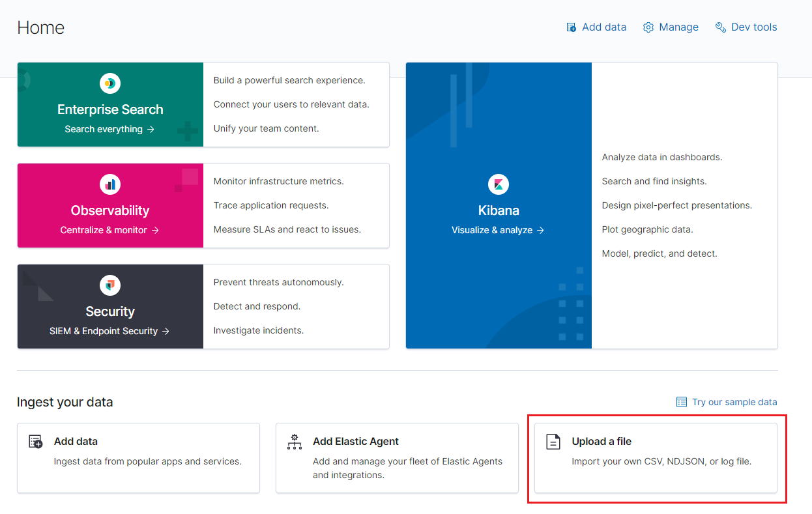Screen dimensions: 812x514
Task: Select Try our sample data link
Action: click(x=734, y=402)
